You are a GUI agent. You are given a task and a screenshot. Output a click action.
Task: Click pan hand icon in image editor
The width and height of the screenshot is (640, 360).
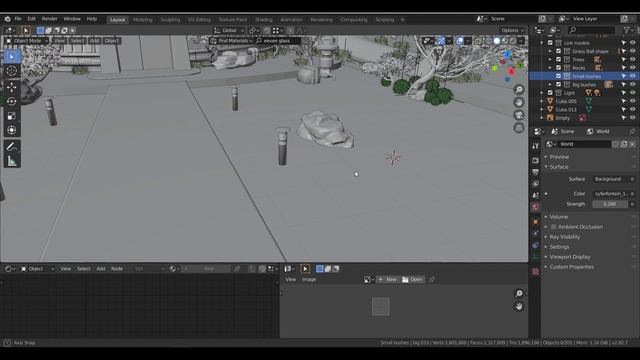click(x=519, y=306)
